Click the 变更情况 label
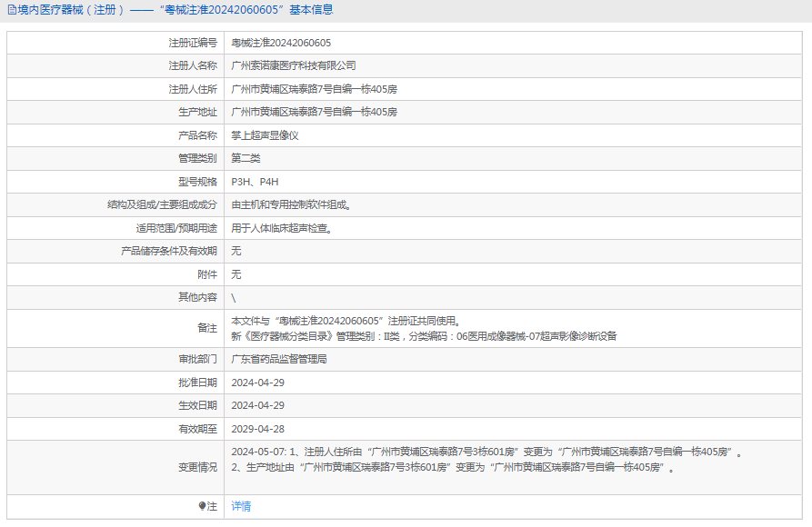The image size is (812, 527). point(198,467)
